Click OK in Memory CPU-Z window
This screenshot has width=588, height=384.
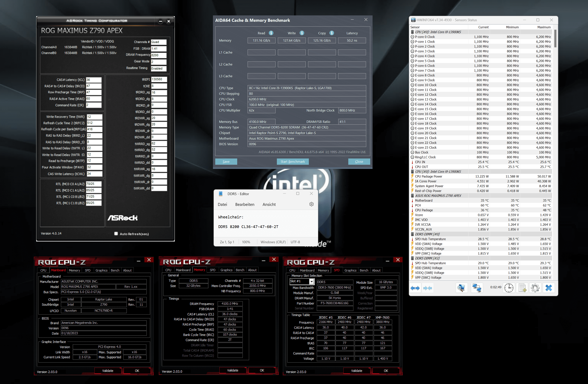click(x=262, y=370)
